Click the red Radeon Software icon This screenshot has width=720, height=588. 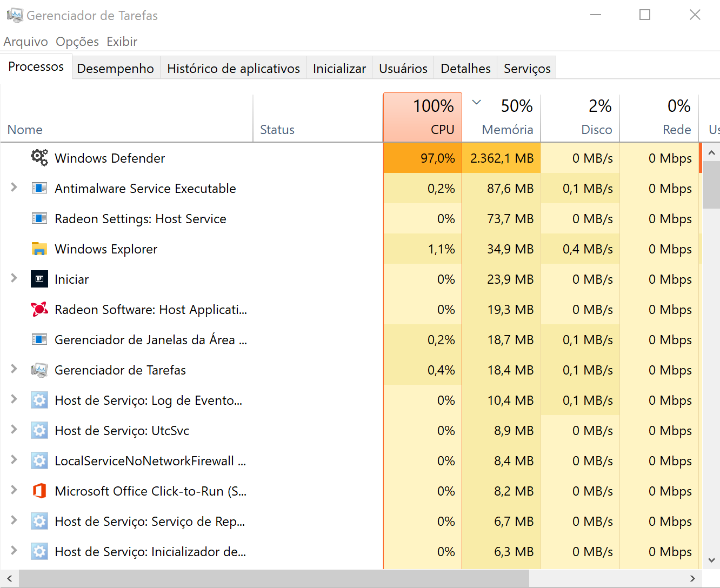coord(39,309)
